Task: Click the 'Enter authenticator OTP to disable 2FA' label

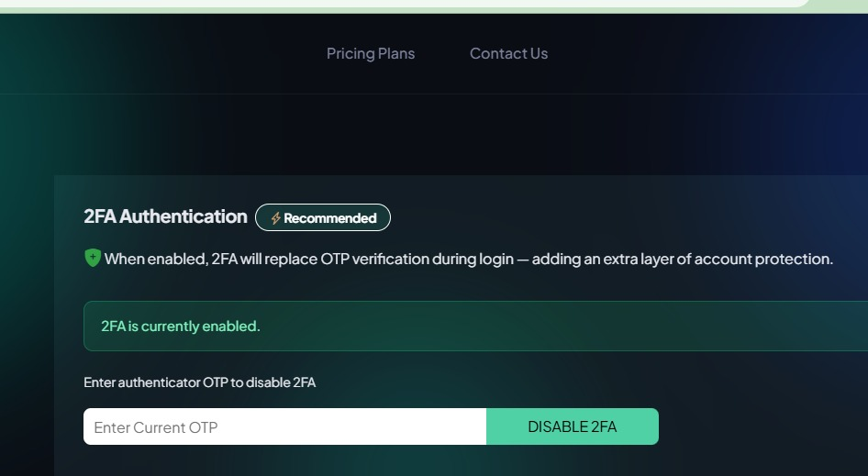Action: pyautogui.click(x=200, y=382)
